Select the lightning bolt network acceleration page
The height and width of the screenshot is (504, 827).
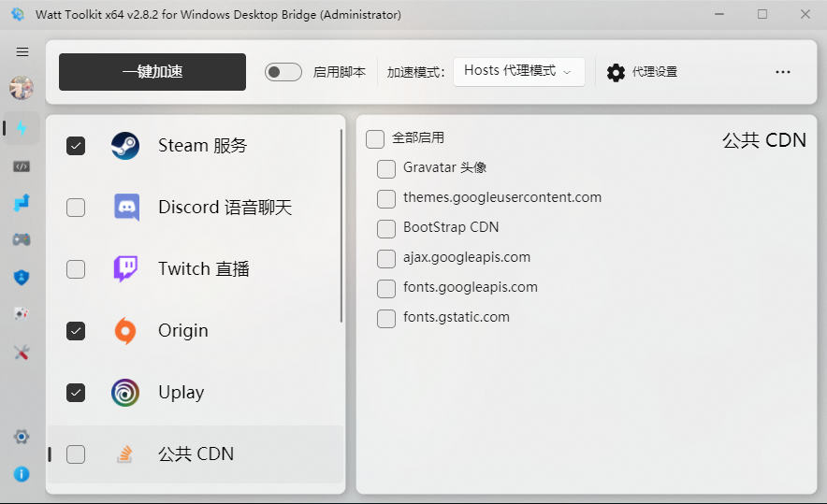tap(22, 128)
